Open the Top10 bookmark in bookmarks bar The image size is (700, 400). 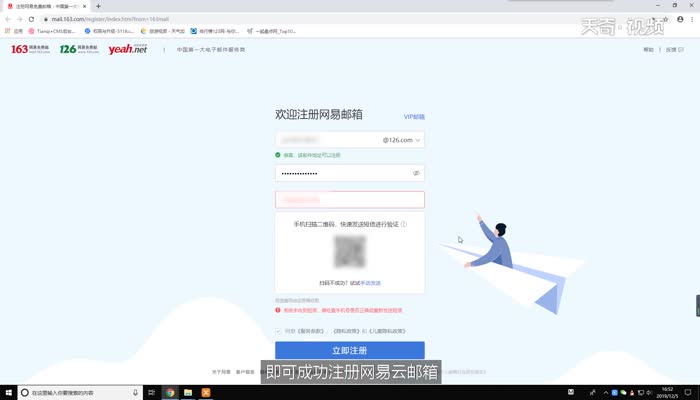(x=271, y=31)
